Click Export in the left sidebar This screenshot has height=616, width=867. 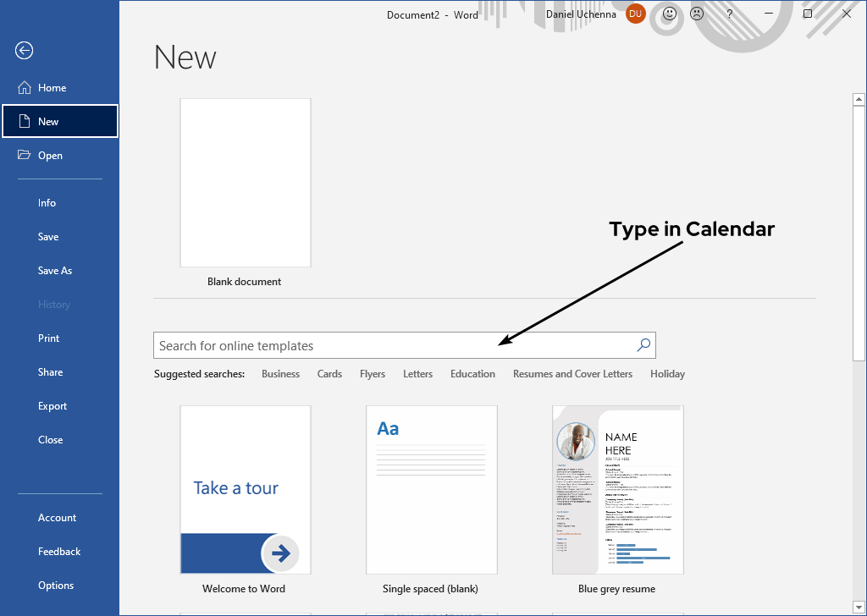click(52, 405)
